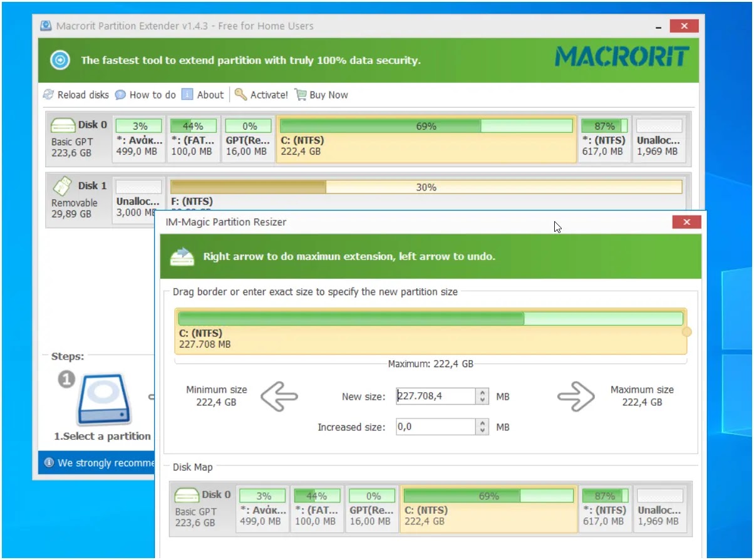
Task: Click the Macrorit app icon in the title bar
Action: (46, 26)
